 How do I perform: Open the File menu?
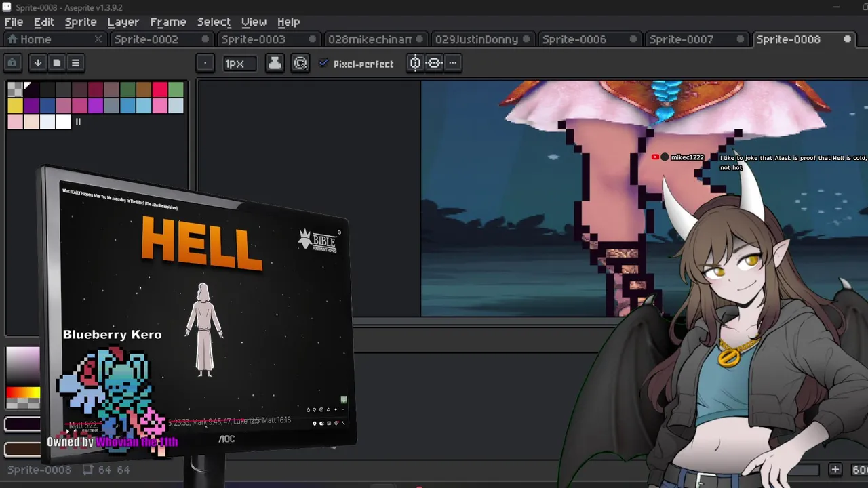(x=14, y=22)
